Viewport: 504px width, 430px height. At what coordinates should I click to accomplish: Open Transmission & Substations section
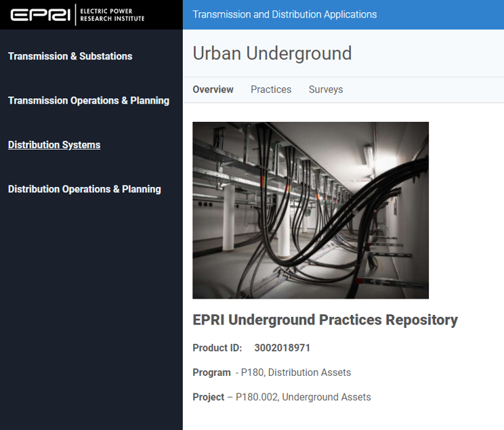click(x=70, y=56)
